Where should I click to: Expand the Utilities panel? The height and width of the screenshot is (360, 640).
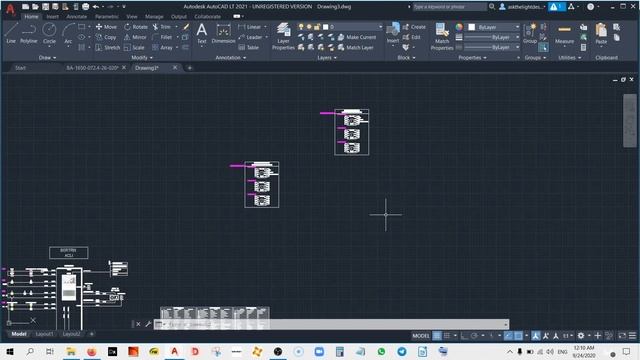[570, 58]
